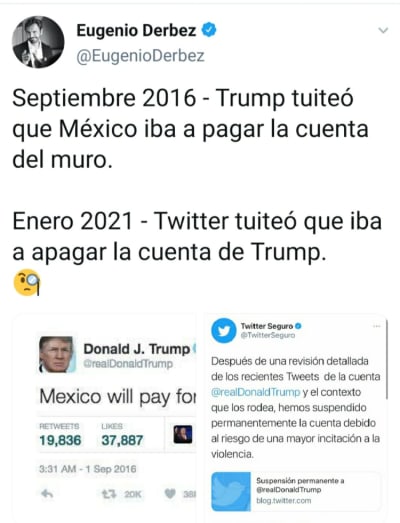400x523 pixels.
Task: Click the blue verified badge beside Eugenio Derbez
Action: 209,30
